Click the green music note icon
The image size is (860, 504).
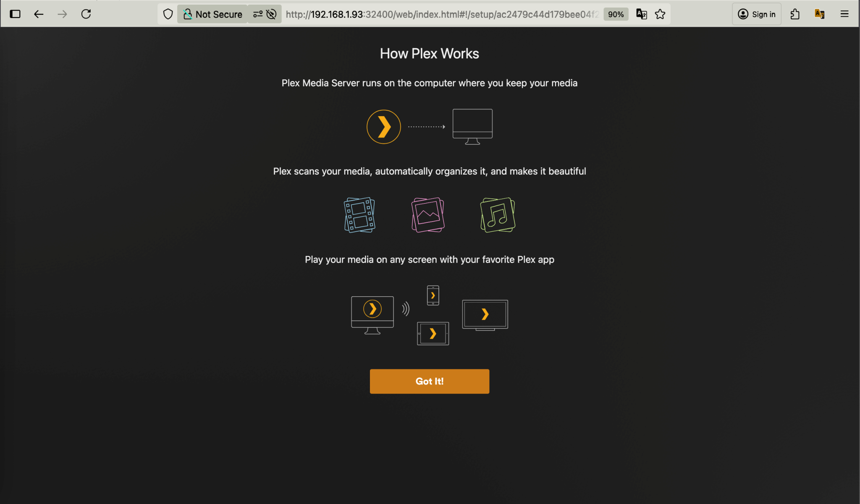click(x=497, y=215)
